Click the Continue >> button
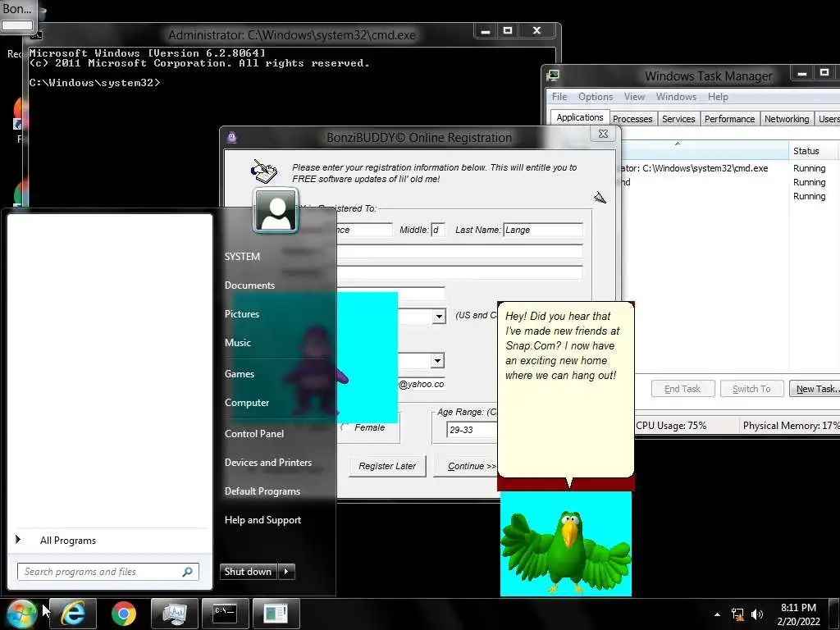This screenshot has height=630, width=840. coord(467,466)
